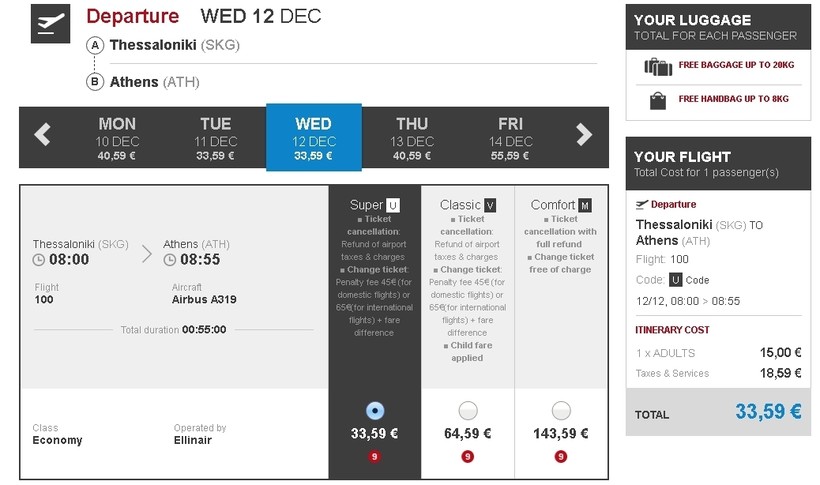This screenshot has width=820, height=485.
Task: Click the red seats badge under 143,59 €
Action: [561, 456]
